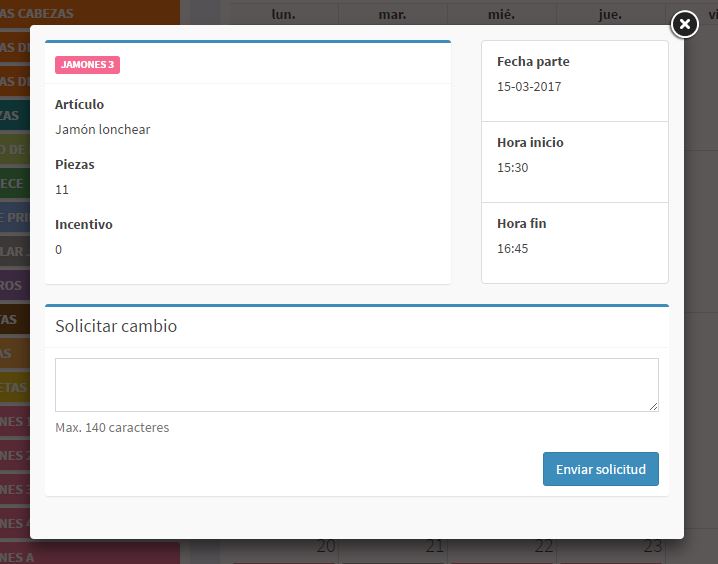Select the teal ZAS sidebar label

(x=14, y=116)
